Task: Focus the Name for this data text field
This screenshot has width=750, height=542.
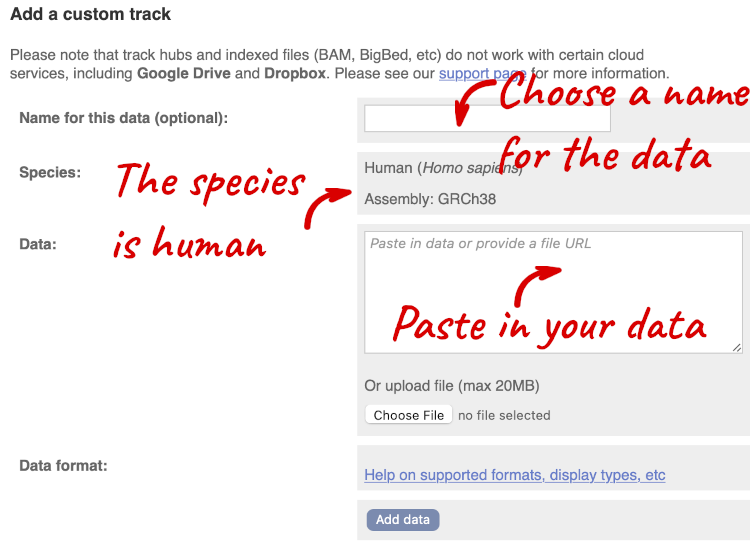Action: pyautogui.click(x=487, y=119)
